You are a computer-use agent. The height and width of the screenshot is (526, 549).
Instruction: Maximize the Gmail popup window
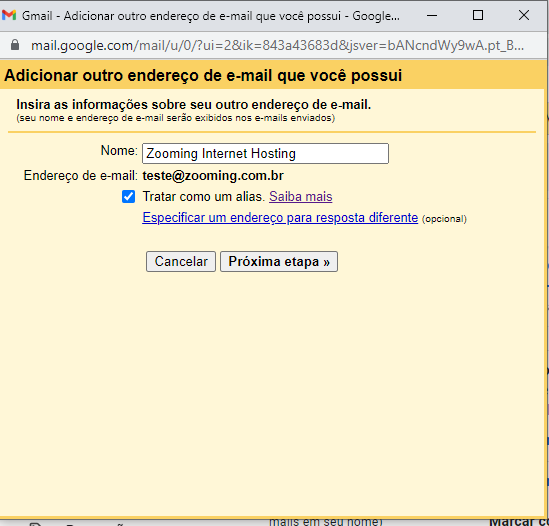coord(478,15)
